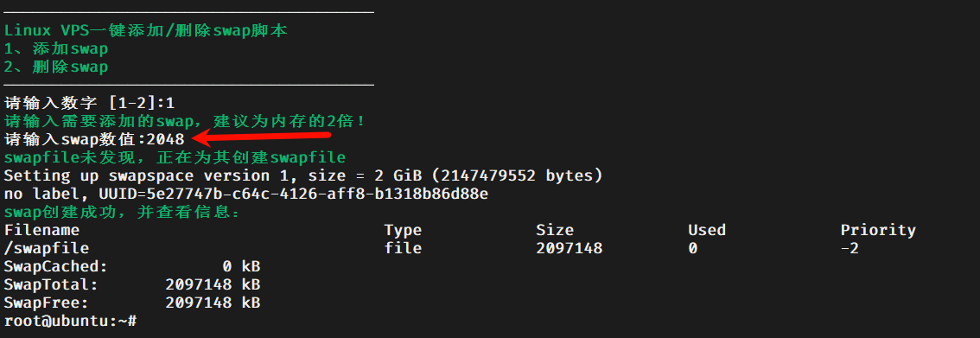980x338 pixels.
Task: Click the Size value 2097148 in the table
Action: (569, 248)
